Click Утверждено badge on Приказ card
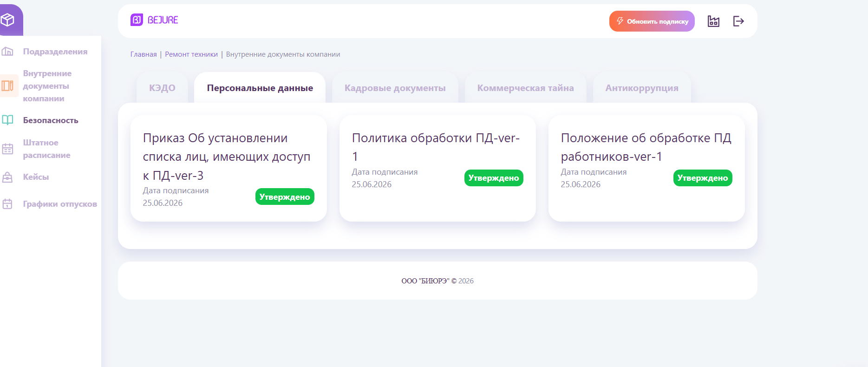 (x=285, y=197)
